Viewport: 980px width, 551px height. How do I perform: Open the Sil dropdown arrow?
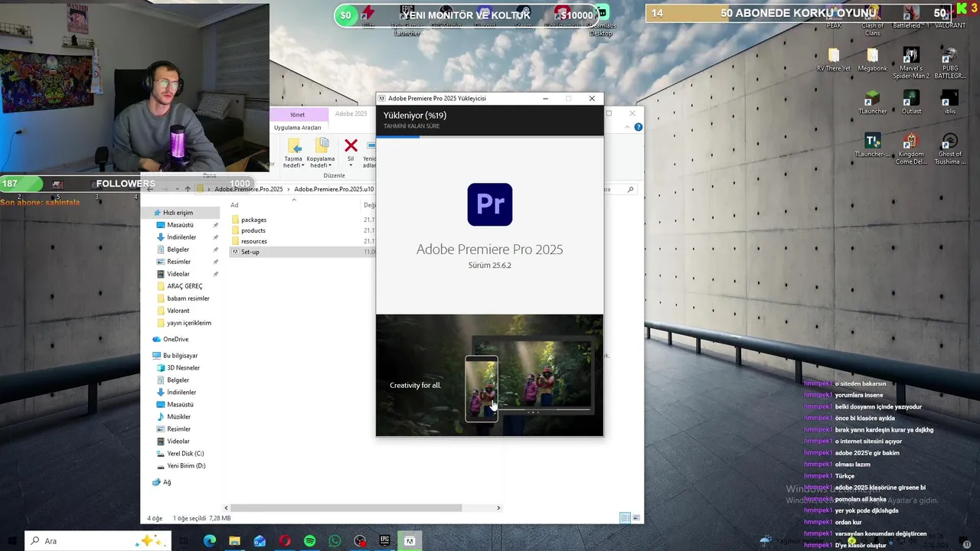click(351, 165)
